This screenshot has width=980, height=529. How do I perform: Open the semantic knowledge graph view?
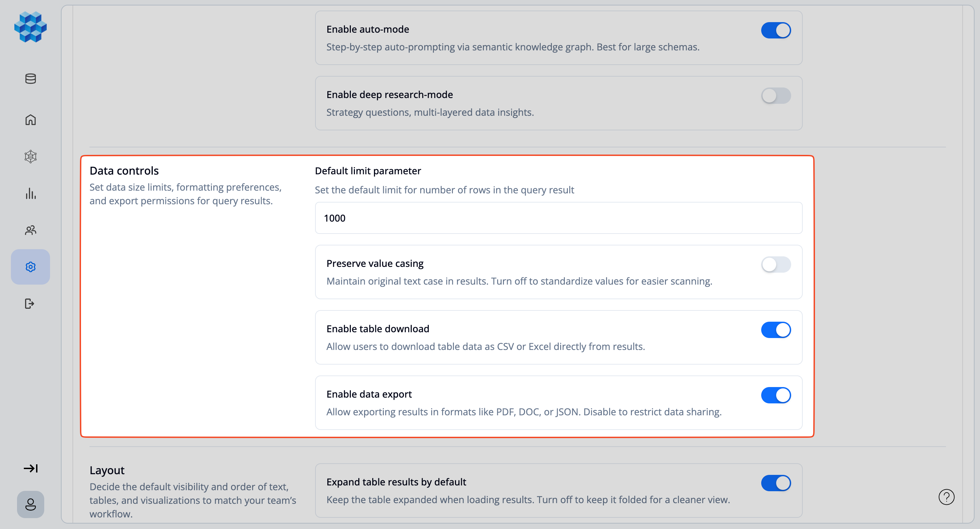30,156
